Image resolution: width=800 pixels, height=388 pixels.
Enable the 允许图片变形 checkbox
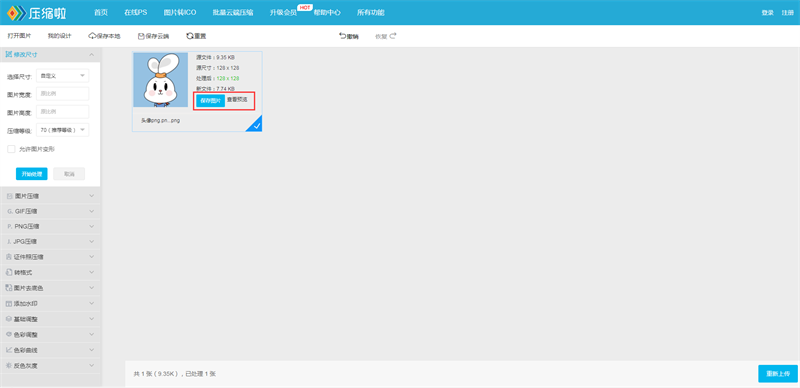(11, 149)
